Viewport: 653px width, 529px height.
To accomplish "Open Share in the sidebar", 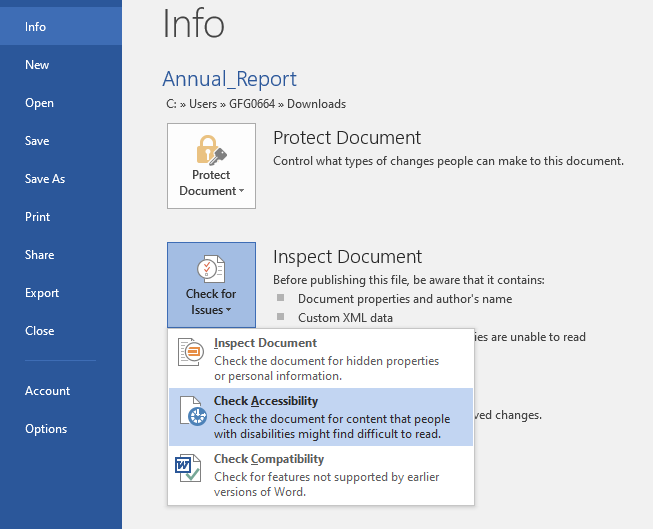I will [61, 254].
